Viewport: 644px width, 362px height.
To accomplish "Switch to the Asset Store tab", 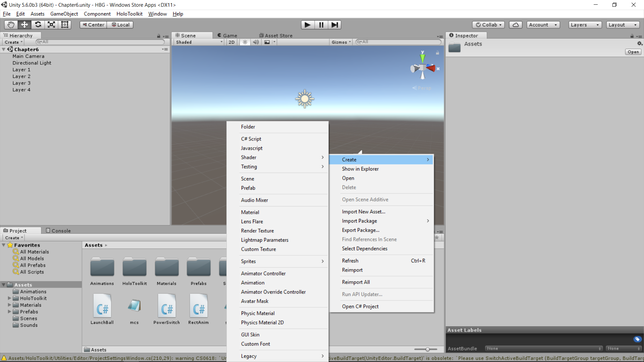I will pyautogui.click(x=276, y=36).
